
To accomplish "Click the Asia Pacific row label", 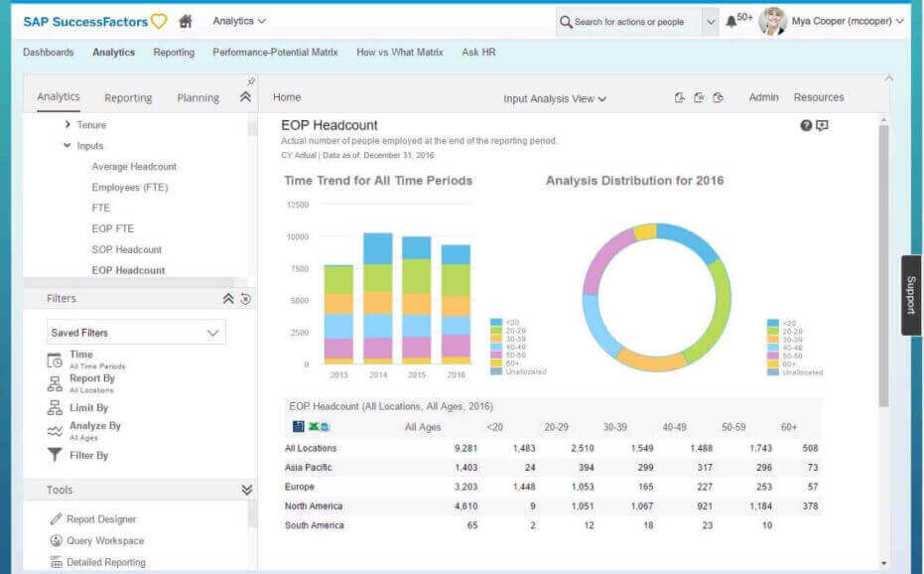I will tap(309, 467).
